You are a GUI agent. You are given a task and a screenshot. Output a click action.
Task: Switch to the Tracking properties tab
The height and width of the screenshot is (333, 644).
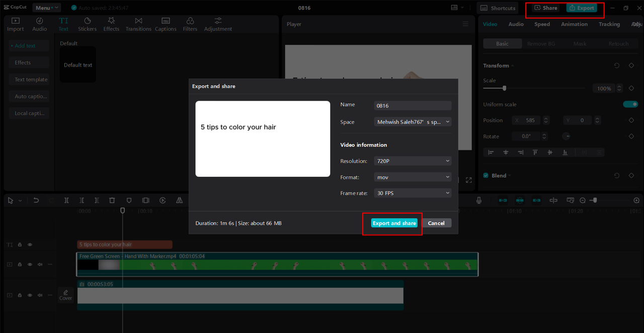coord(609,24)
